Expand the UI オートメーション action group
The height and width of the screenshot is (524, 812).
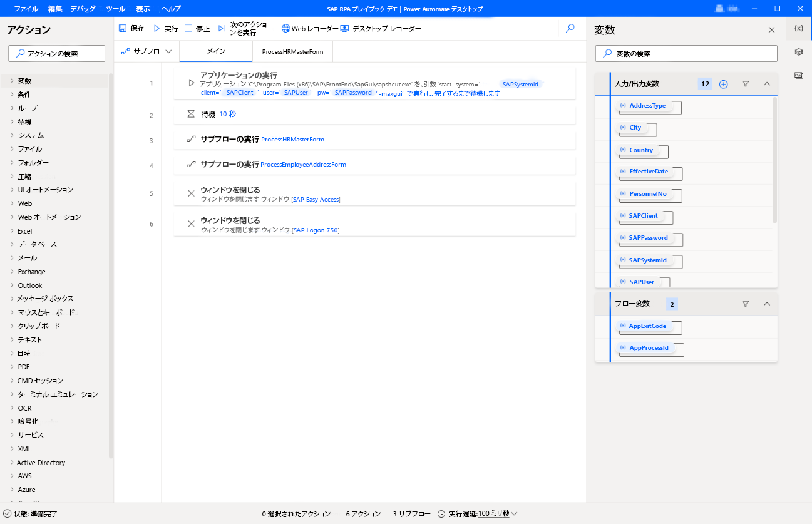(x=12, y=190)
